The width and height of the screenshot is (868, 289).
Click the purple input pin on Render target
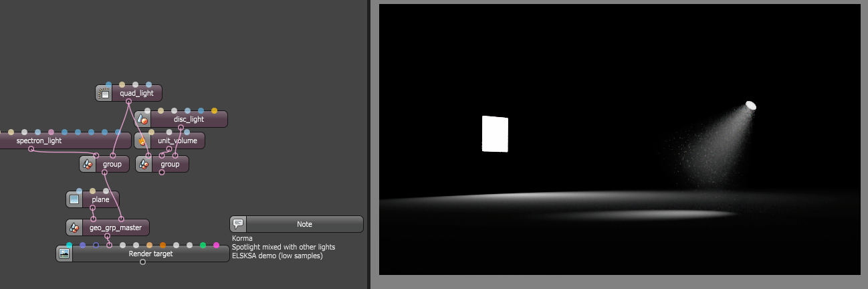click(x=82, y=245)
